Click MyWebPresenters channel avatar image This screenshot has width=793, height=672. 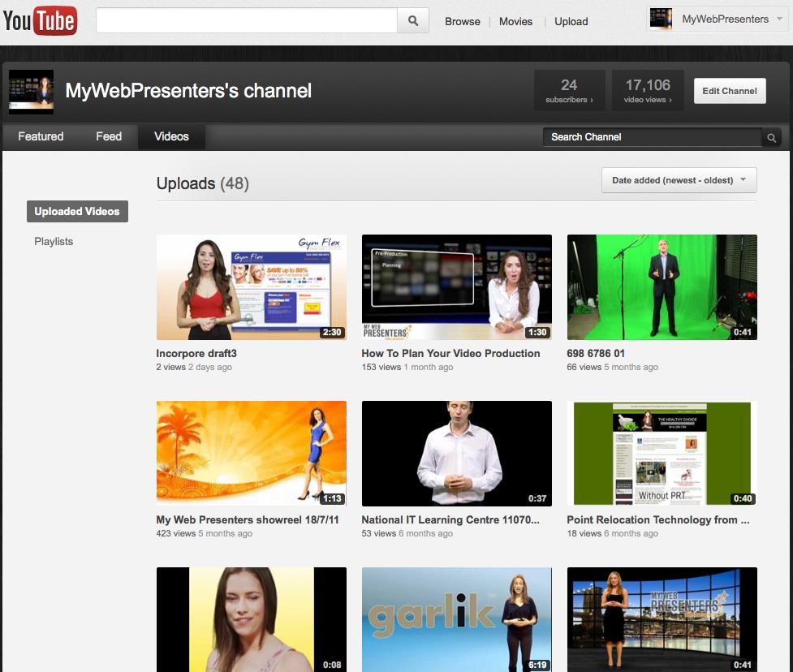(x=31, y=91)
